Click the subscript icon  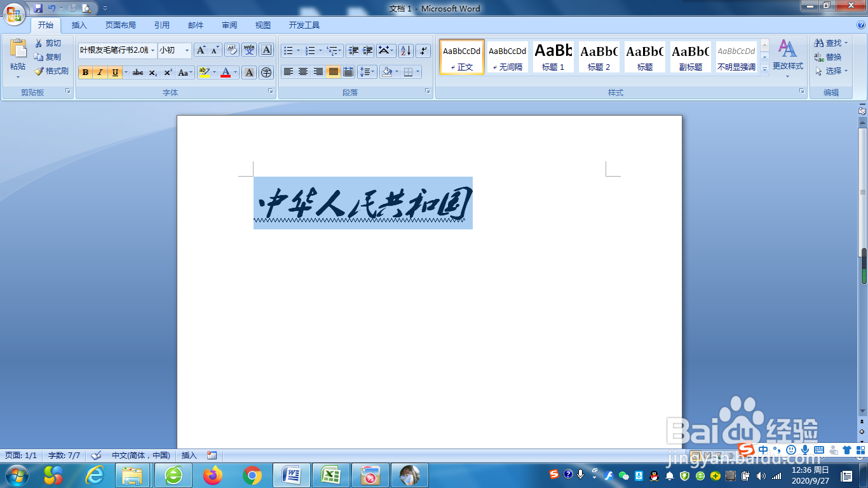coord(153,72)
